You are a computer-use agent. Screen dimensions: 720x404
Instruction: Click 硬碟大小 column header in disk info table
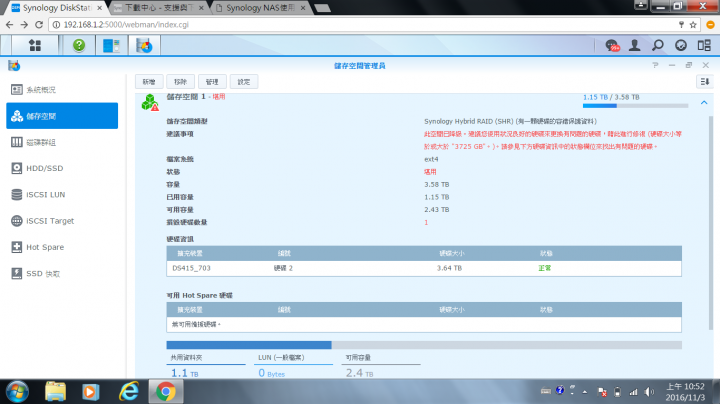tap(452, 253)
